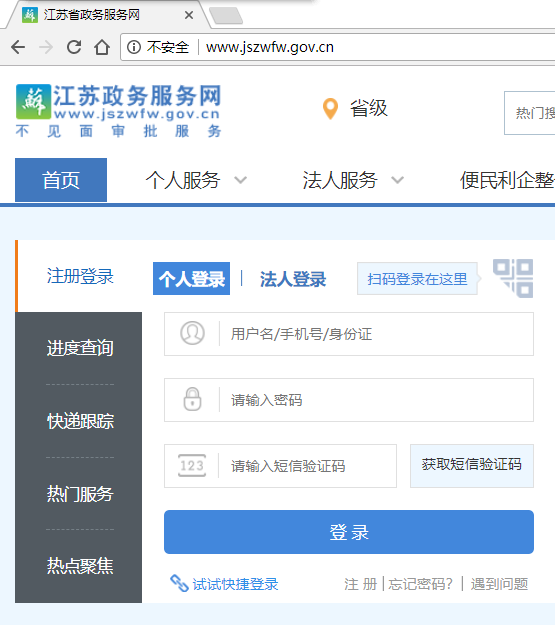Screen dimensions: 555x625
Task: Click the 江苏政务服务网 logo
Action: [118, 110]
